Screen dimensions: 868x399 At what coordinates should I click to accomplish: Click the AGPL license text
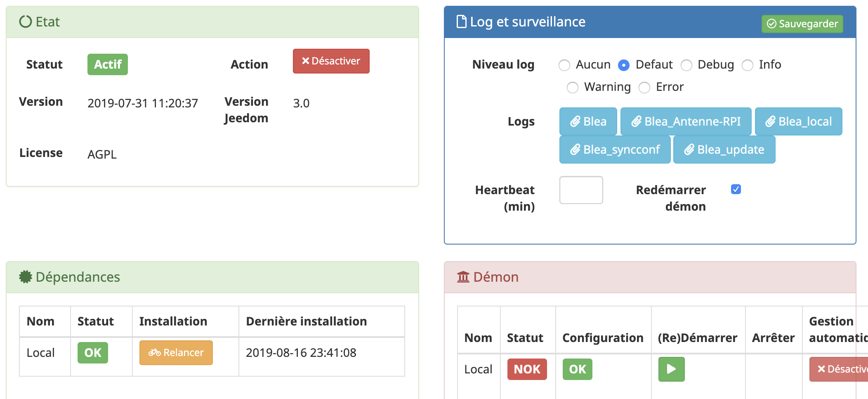click(x=102, y=154)
